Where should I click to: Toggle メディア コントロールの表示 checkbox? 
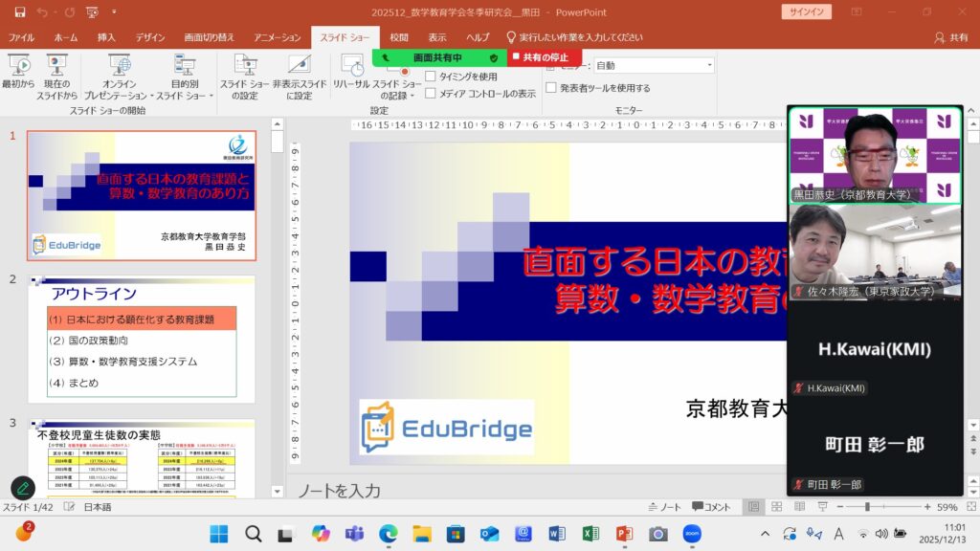(x=431, y=94)
